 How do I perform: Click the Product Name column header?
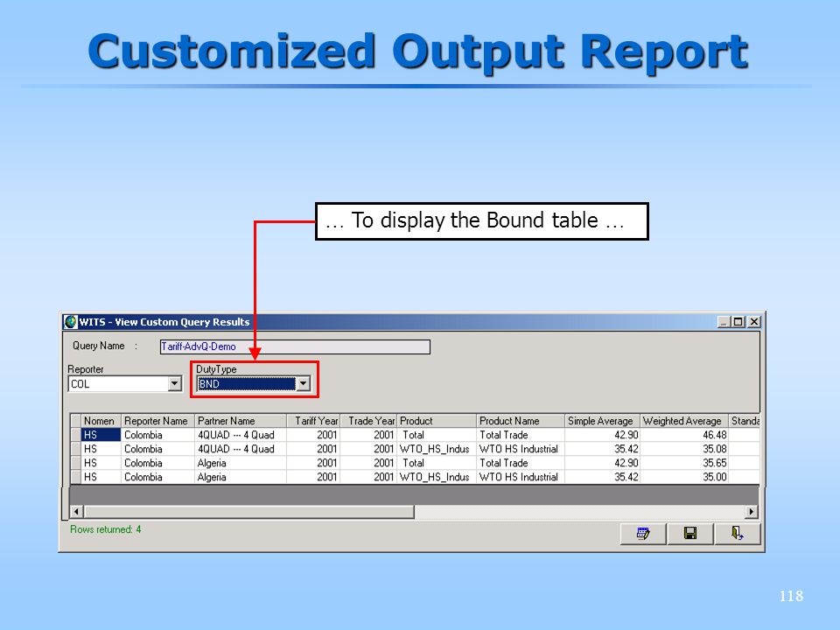click(x=520, y=421)
